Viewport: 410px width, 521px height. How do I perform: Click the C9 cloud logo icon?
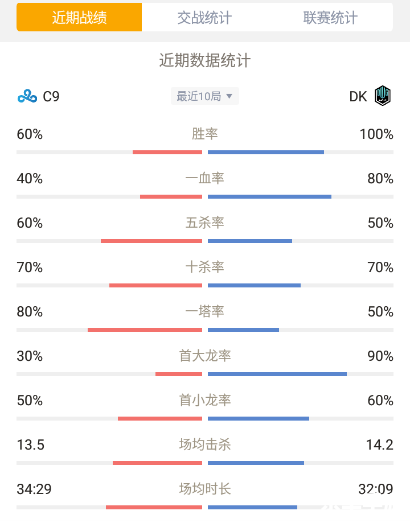tap(27, 96)
